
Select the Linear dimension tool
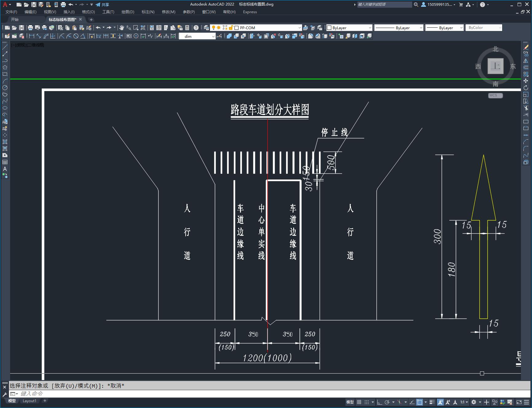tap(31, 36)
